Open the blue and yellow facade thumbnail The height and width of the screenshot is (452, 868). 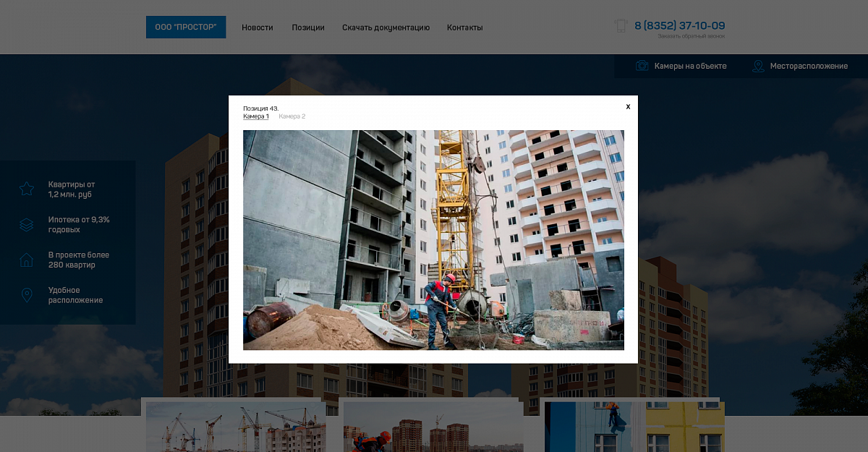point(634,427)
